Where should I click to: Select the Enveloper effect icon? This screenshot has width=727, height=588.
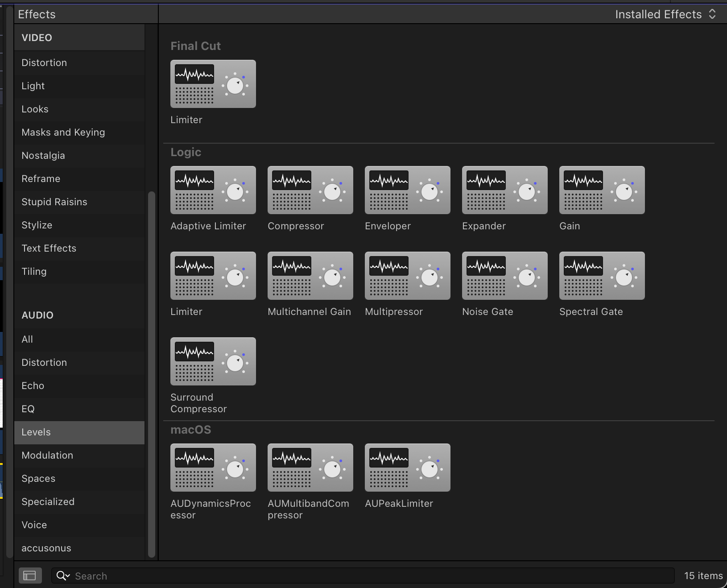pos(408,190)
